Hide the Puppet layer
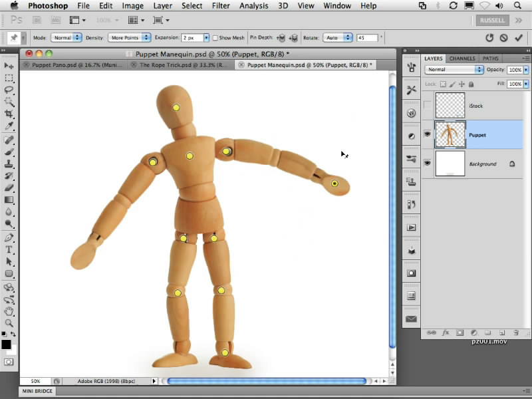 [x=428, y=135]
